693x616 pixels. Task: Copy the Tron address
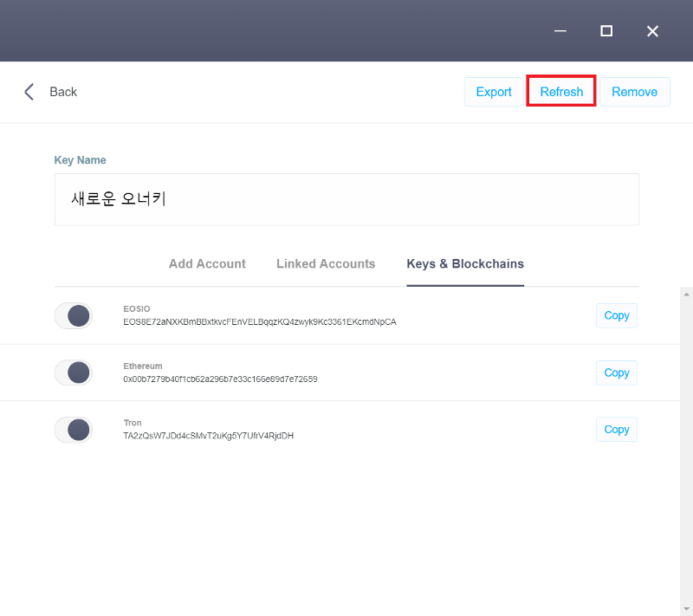[x=617, y=430]
